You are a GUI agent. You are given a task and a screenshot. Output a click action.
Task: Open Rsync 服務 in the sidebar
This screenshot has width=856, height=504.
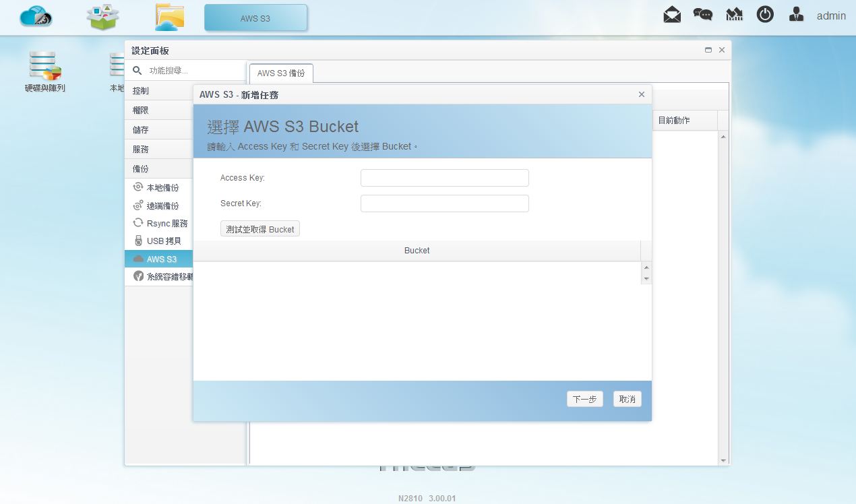[x=159, y=223]
